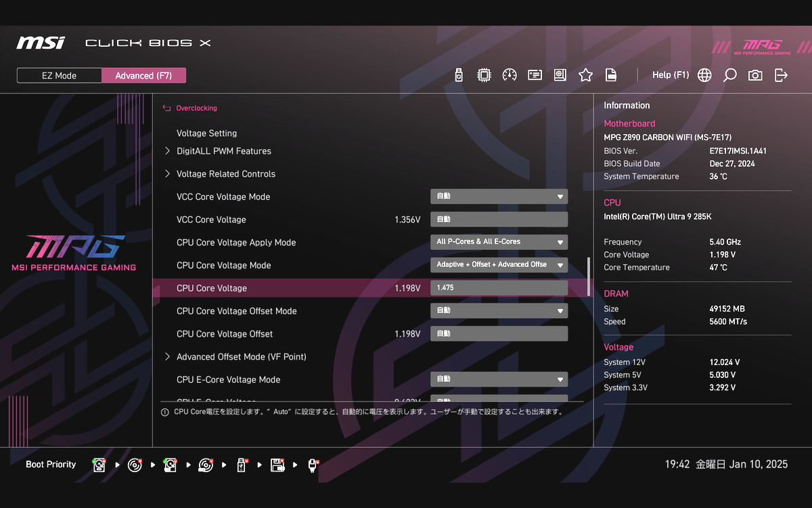Switch to EZ Mode
The height and width of the screenshot is (508, 812).
click(x=60, y=75)
